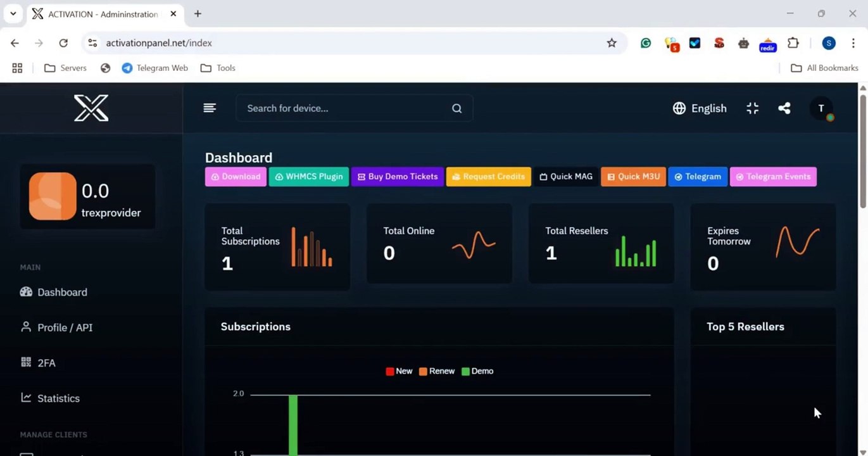Click the X logo in sidebar
The height and width of the screenshot is (456, 868).
coord(91,108)
